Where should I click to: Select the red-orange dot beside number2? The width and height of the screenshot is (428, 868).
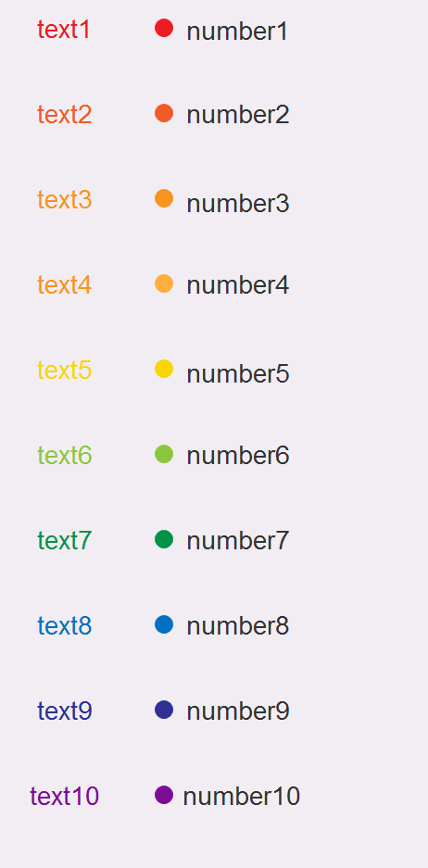(164, 113)
